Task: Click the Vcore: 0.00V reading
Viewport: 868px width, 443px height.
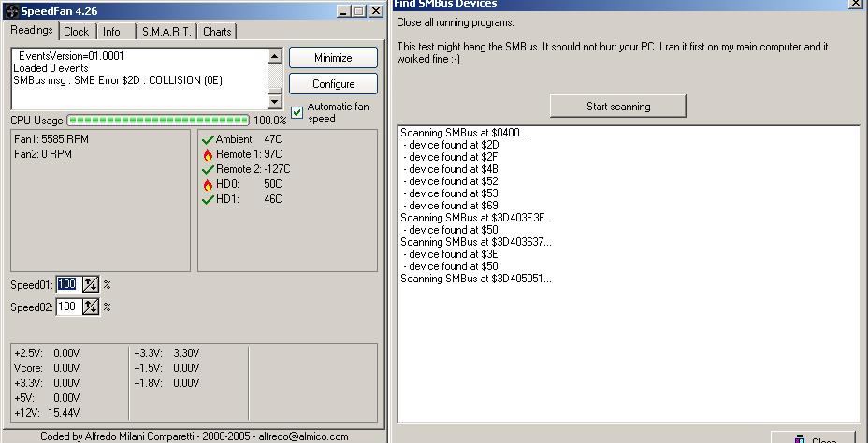Action: tap(47, 368)
